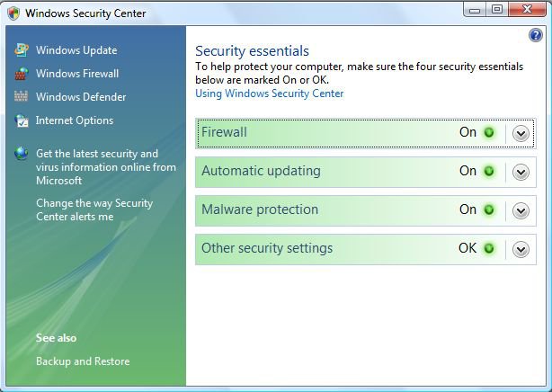This screenshot has width=552, height=392.
Task: Click the green Firewall status light
Action: click(489, 133)
